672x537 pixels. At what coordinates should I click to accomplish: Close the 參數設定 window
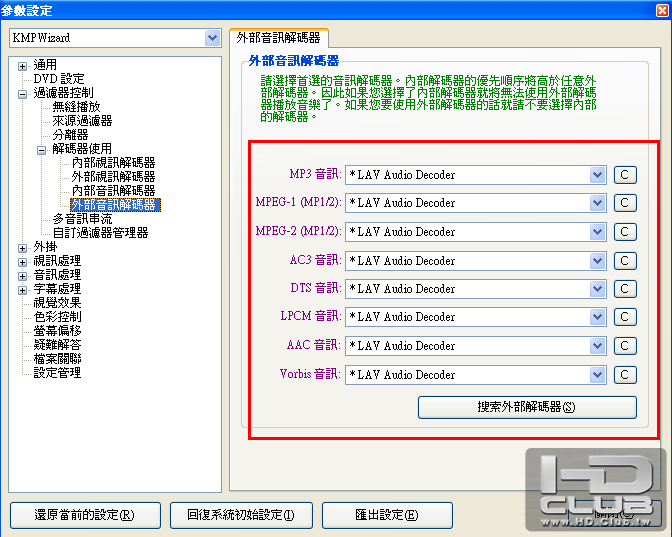[663, 10]
